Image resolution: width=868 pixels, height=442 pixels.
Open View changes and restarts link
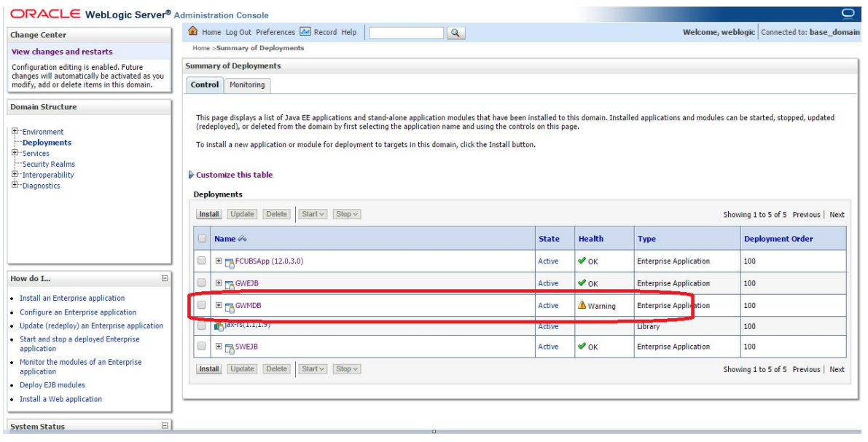pyautogui.click(x=62, y=52)
